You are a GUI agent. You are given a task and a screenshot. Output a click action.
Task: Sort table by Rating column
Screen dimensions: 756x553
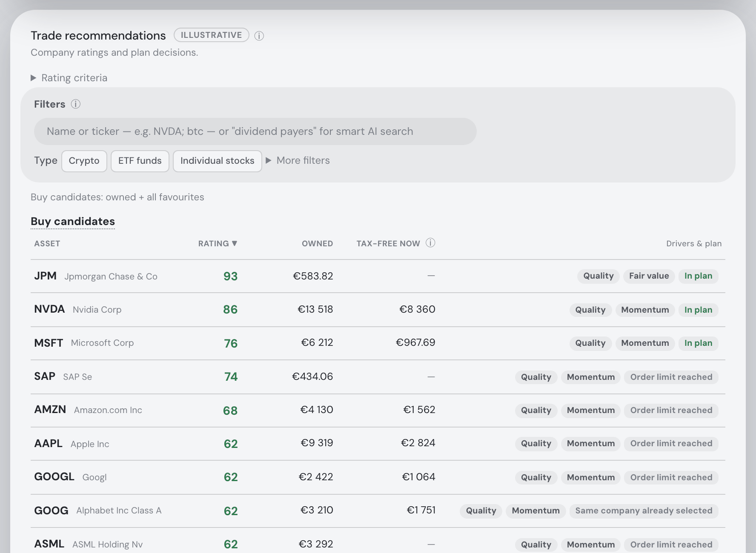point(218,243)
